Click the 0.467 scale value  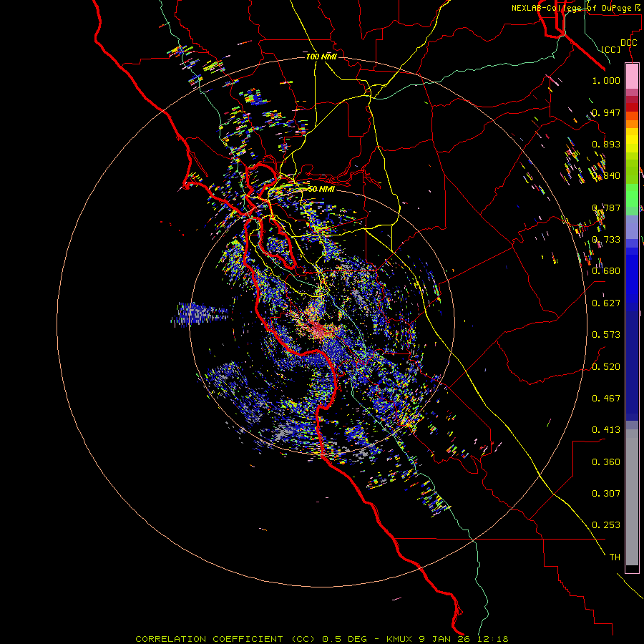pos(606,399)
